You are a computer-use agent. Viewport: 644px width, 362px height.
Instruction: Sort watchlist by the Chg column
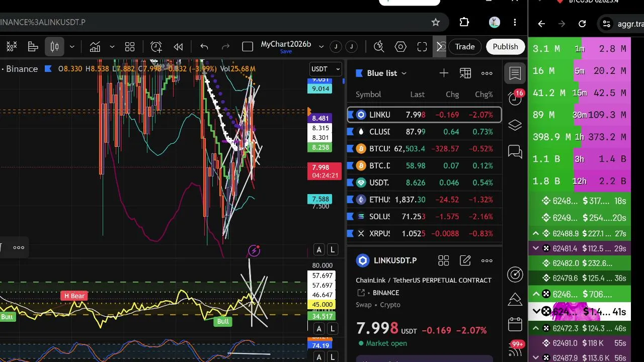[x=452, y=95]
